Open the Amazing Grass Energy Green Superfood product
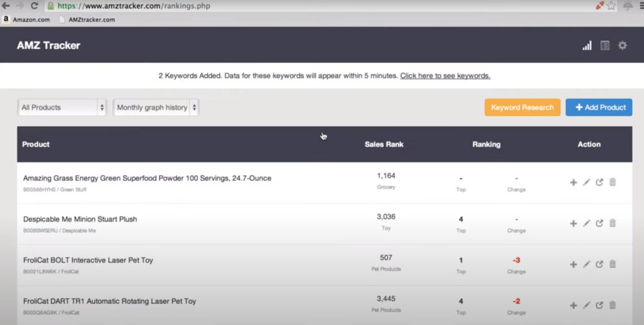 pos(147,178)
